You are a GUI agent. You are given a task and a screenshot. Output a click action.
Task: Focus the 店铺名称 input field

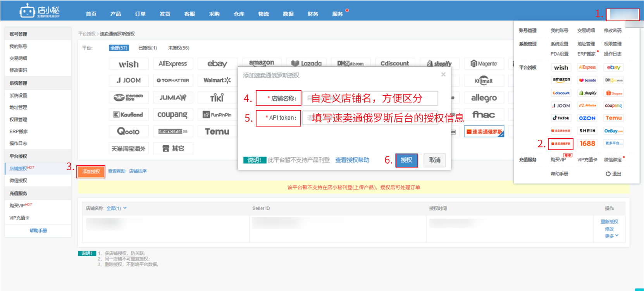point(370,98)
